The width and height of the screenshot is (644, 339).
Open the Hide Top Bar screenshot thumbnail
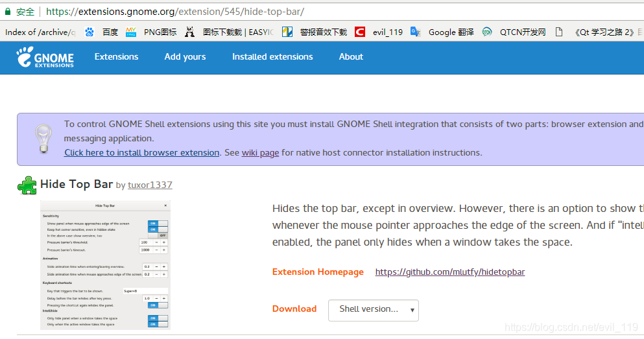(105, 265)
